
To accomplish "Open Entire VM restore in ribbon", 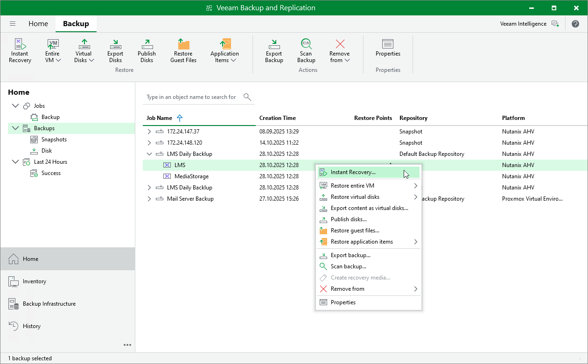I will pos(53,50).
